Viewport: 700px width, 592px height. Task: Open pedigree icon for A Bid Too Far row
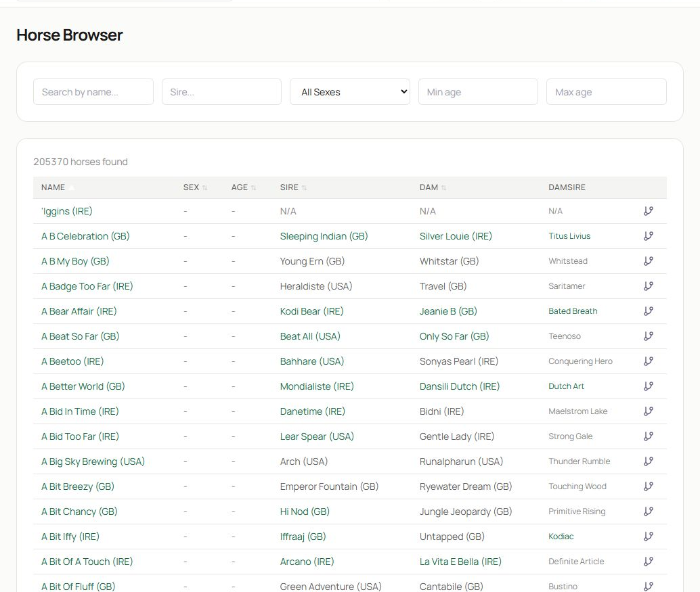point(649,436)
